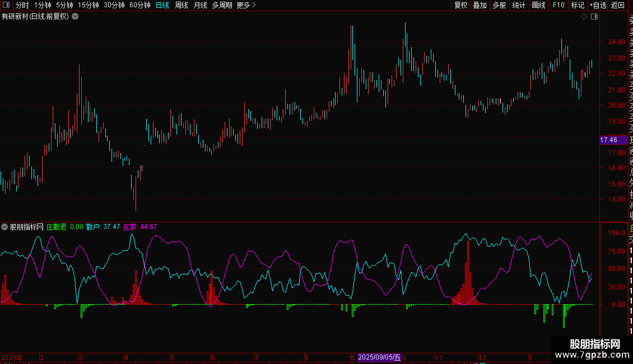
Task: Add stock with +自选 button
Action: click(598, 5)
